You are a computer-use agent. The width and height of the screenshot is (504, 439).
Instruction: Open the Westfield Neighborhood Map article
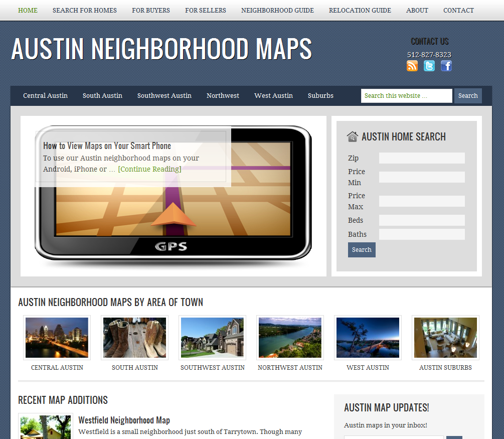[x=124, y=420]
